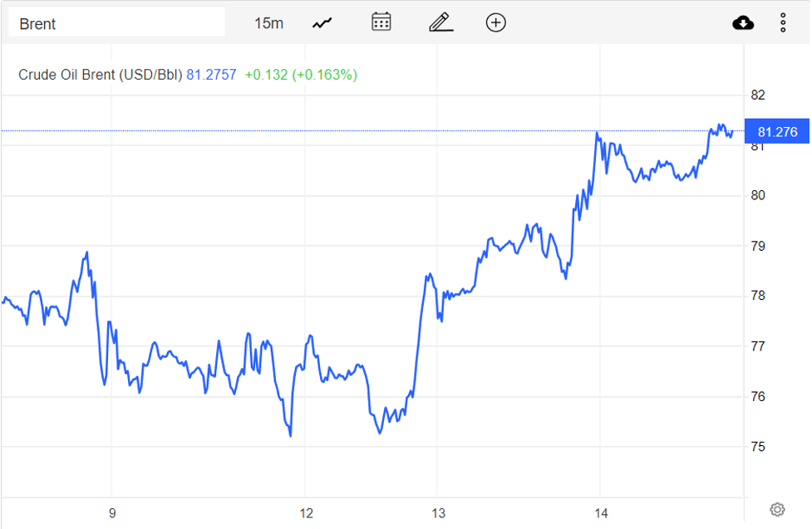The height and width of the screenshot is (529, 812).
Task: Click the cloud download icon
Action: [743, 22]
